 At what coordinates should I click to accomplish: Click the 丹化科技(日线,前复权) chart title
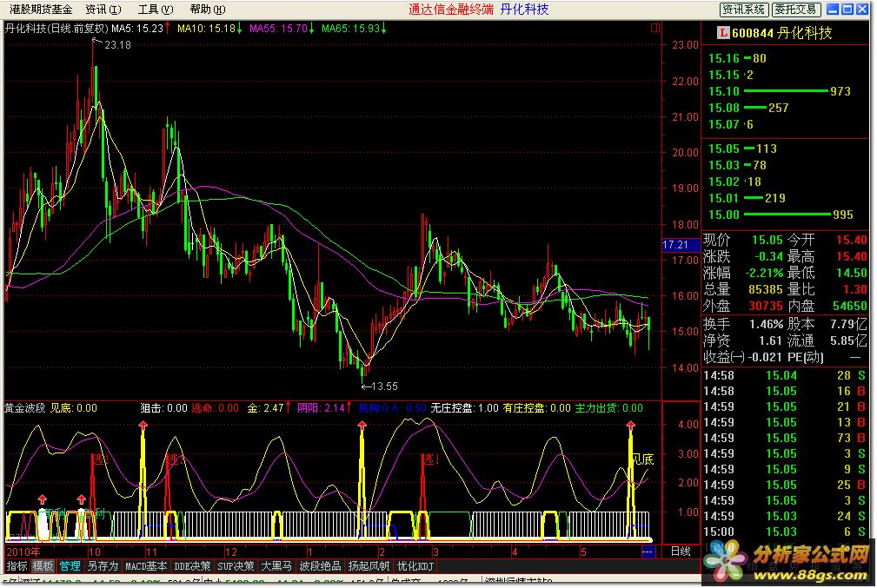56,29
